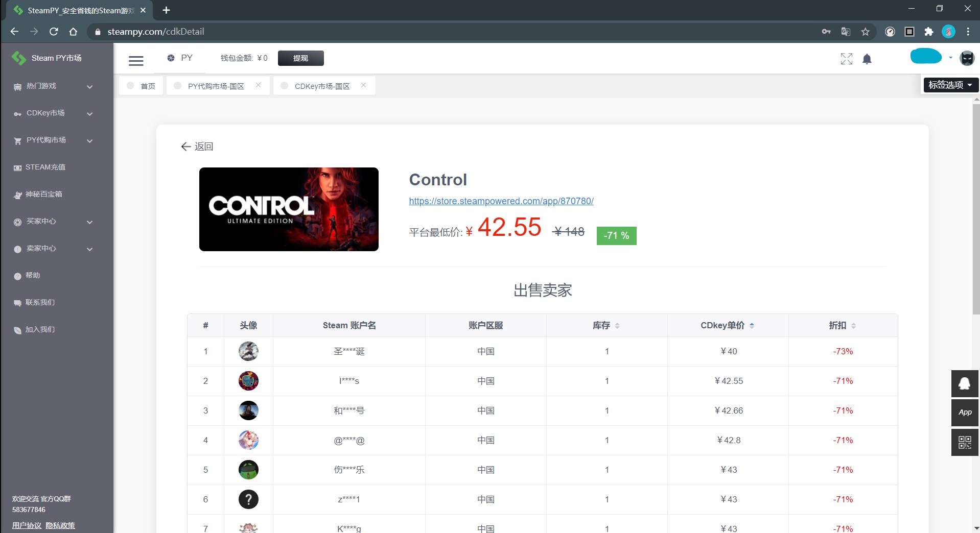Click the ¥42.66 price cell
The height and width of the screenshot is (533, 980).
click(728, 410)
